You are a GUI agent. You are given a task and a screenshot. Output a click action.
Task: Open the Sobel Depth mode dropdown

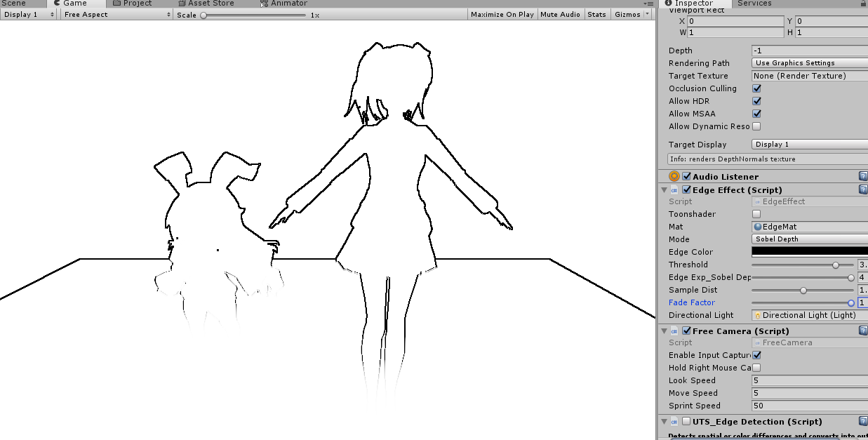pyautogui.click(x=808, y=239)
